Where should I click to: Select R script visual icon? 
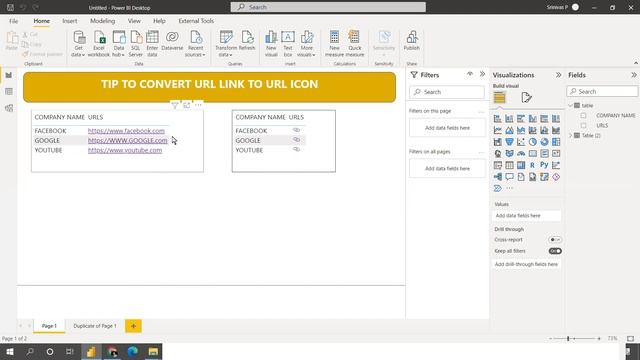click(532, 165)
